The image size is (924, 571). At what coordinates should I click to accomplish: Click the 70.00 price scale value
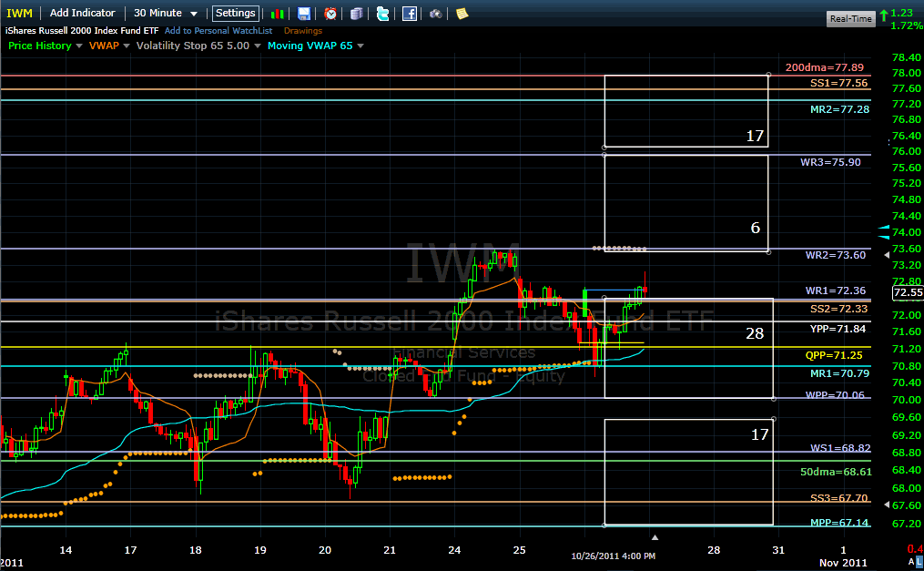coord(907,400)
